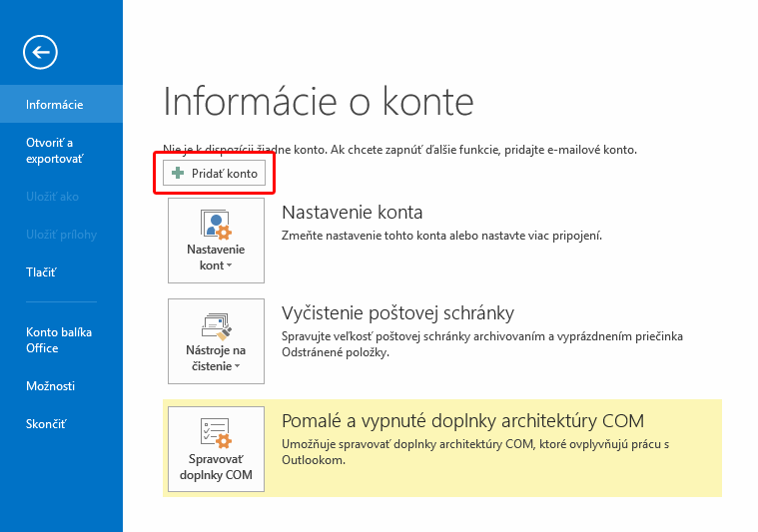Click the back arrow to exit backstage
Image resolution: width=758 pixels, height=532 pixels.
pyautogui.click(x=42, y=51)
